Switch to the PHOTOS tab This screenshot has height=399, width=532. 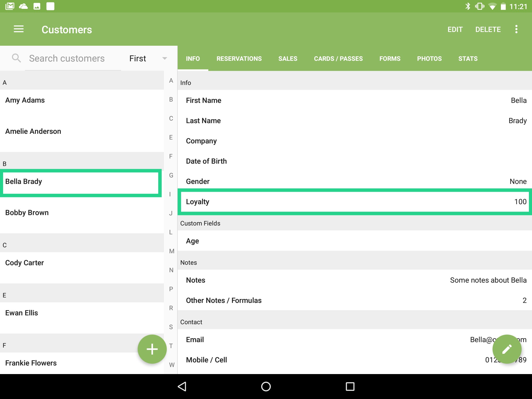click(x=429, y=59)
